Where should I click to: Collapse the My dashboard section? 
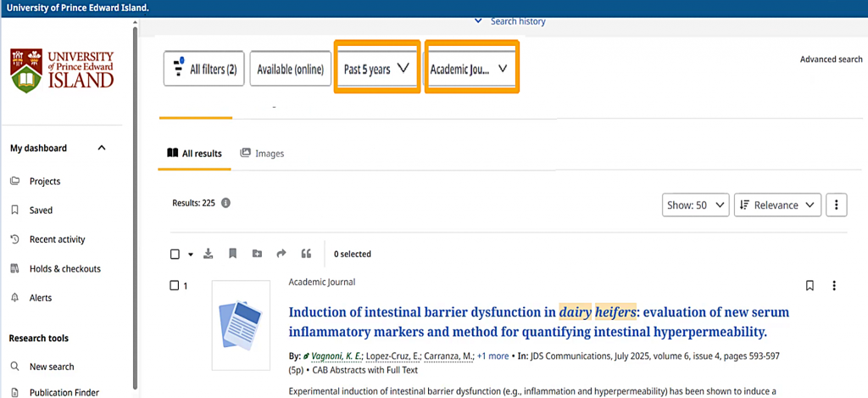pos(102,148)
